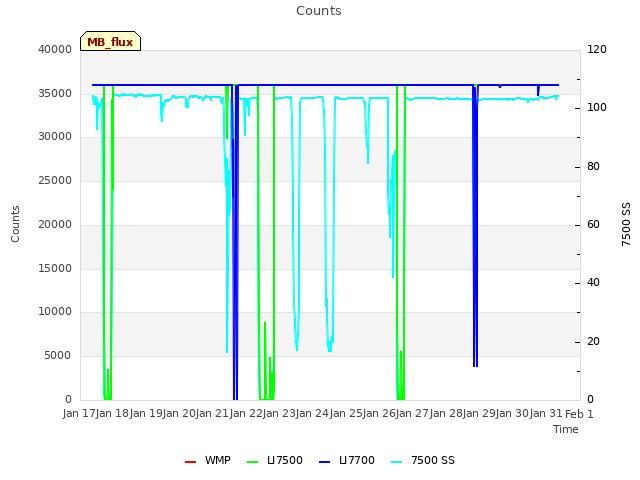Click the 10000 y-axis tick label
This screenshot has height=480, width=640.
[55, 311]
